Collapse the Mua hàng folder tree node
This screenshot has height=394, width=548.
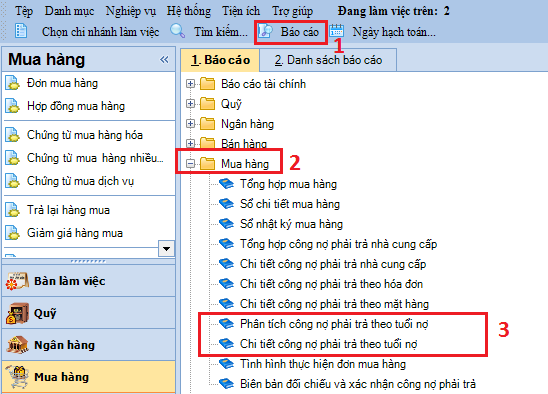190,164
